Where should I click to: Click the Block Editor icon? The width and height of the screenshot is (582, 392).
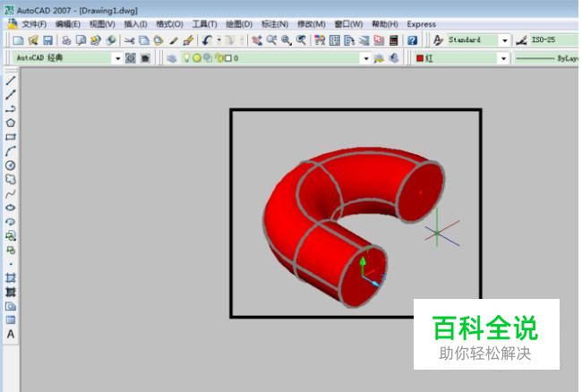[188, 40]
